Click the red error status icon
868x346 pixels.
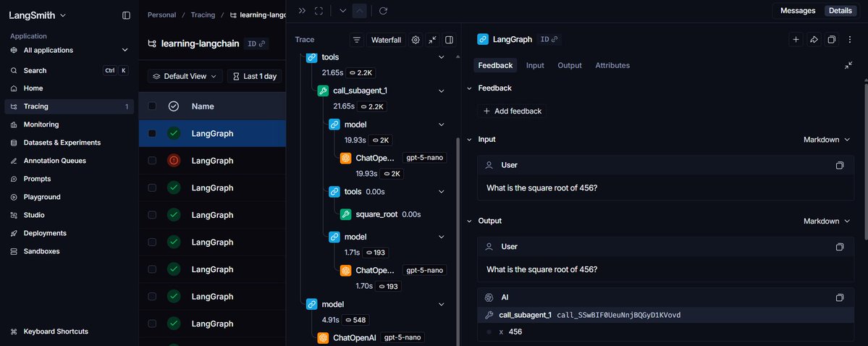tap(174, 161)
